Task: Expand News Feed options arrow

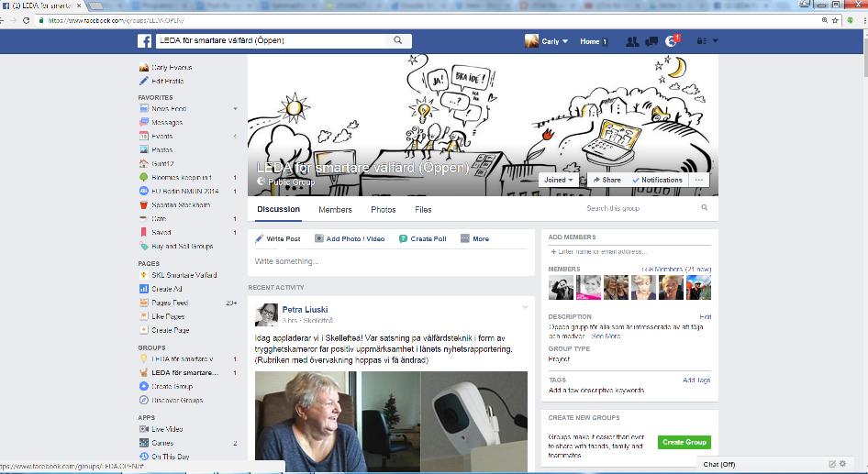Action: click(235, 109)
